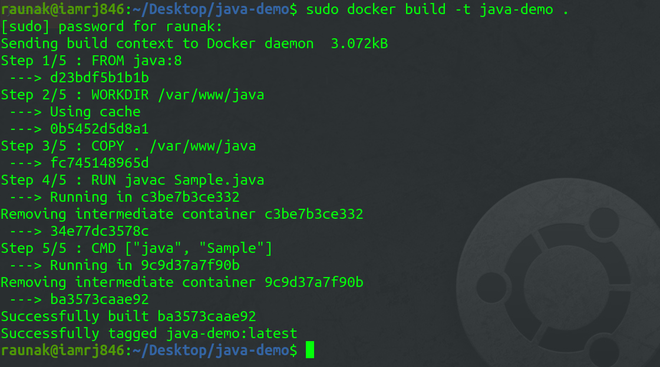
Task: Click the '3.072kB' size value
Action: pyautogui.click(x=359, y=43)
